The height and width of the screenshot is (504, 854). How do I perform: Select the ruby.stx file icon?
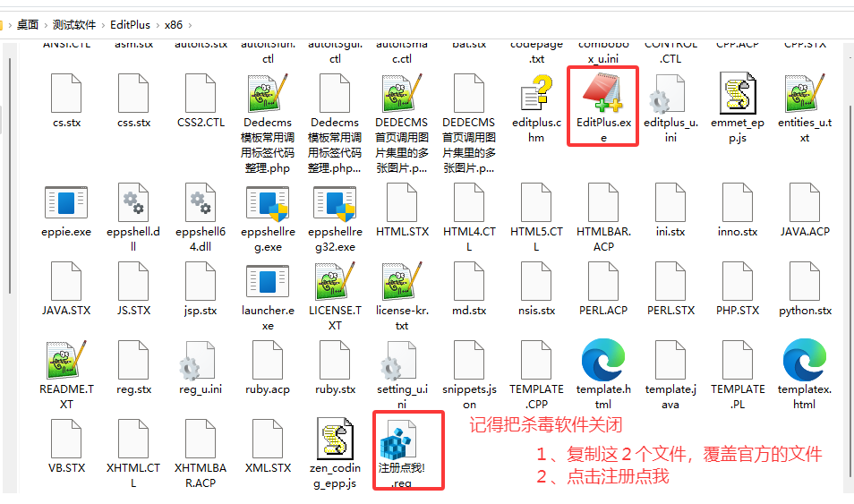click(x=335, y=360)
